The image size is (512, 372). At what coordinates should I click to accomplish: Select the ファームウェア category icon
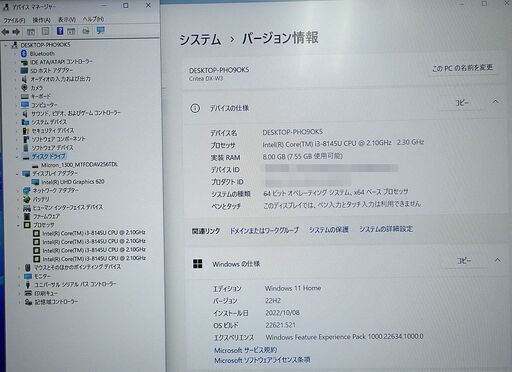(x=27, y=216)
